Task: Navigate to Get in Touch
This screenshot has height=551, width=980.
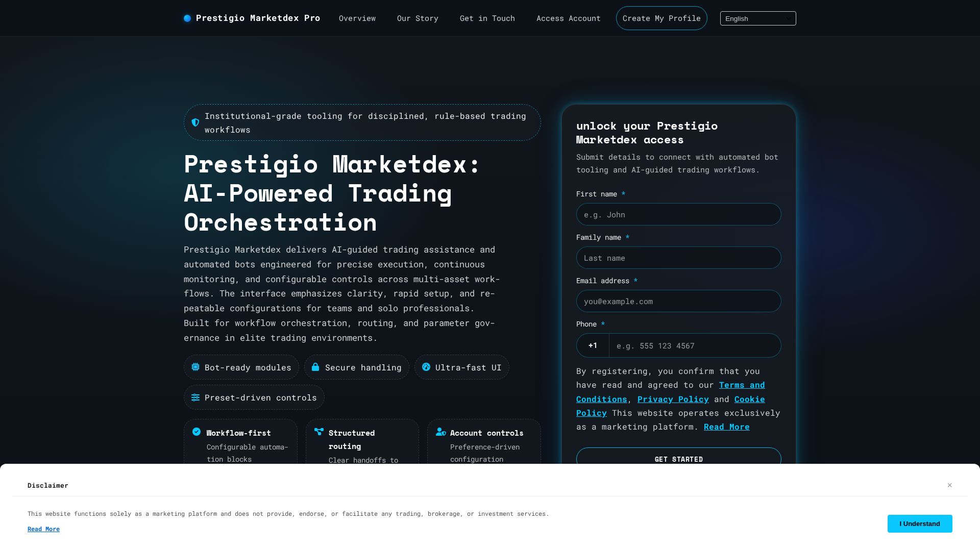Action: click(x=487, y=18)
